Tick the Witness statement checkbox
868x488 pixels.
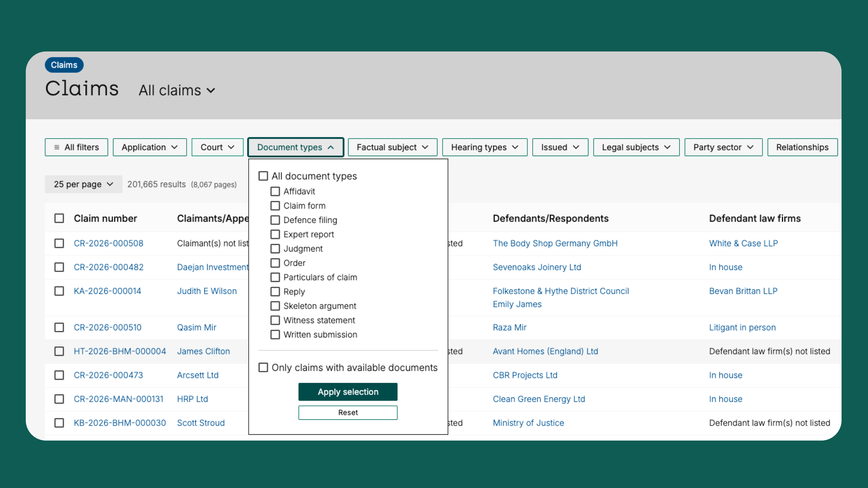click(x=275, y=320)
